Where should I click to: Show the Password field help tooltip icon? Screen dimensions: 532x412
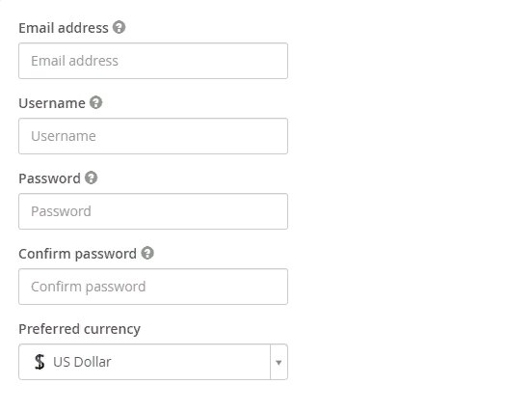pyautogui.click(x=91, y=178)
